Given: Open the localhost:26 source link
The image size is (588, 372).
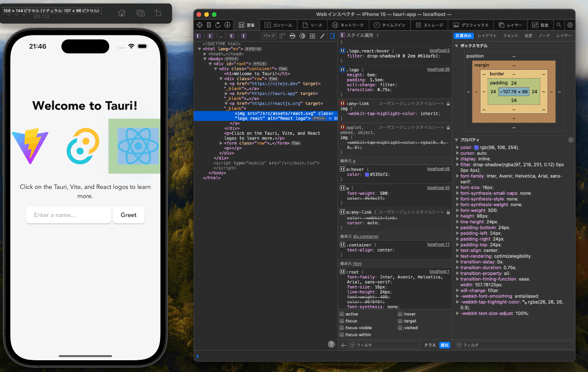Looking at the screenshot, I should point(438,69).
